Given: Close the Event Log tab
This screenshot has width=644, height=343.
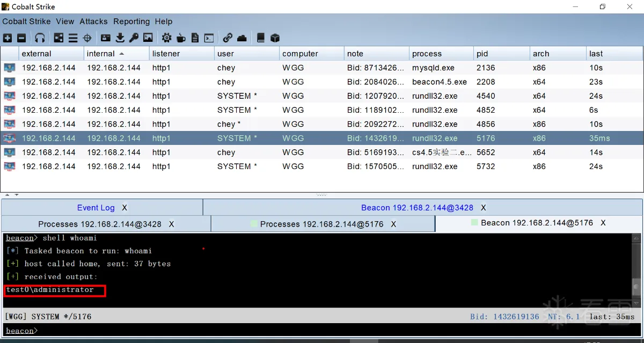Looking at the screenshot, I should pos(125,208).
